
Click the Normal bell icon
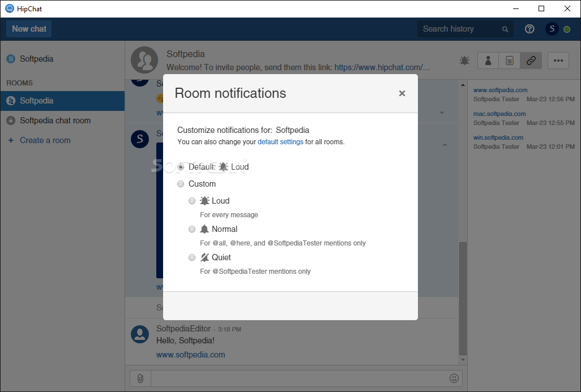click(x=204, y=229)
